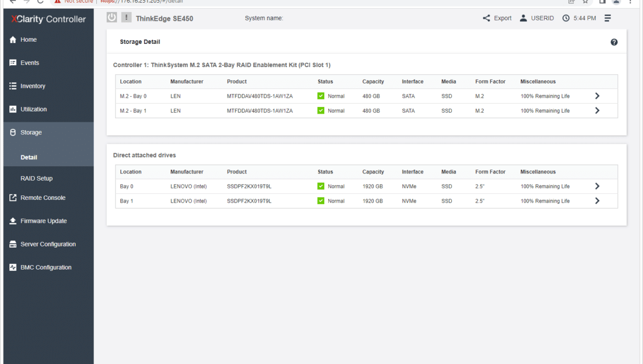This screenshot has height=364, width=643.
Task: Click 480 GB capacity in M.2 - Bay 0 row
Action: click(371, 96)
